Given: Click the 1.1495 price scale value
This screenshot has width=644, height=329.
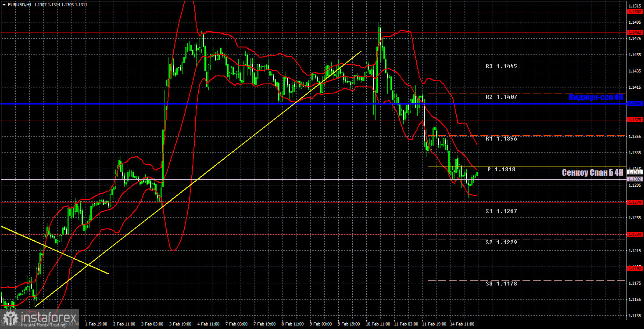Looking at the screenshot, I should pyautogui.click(x=635, y=22).
